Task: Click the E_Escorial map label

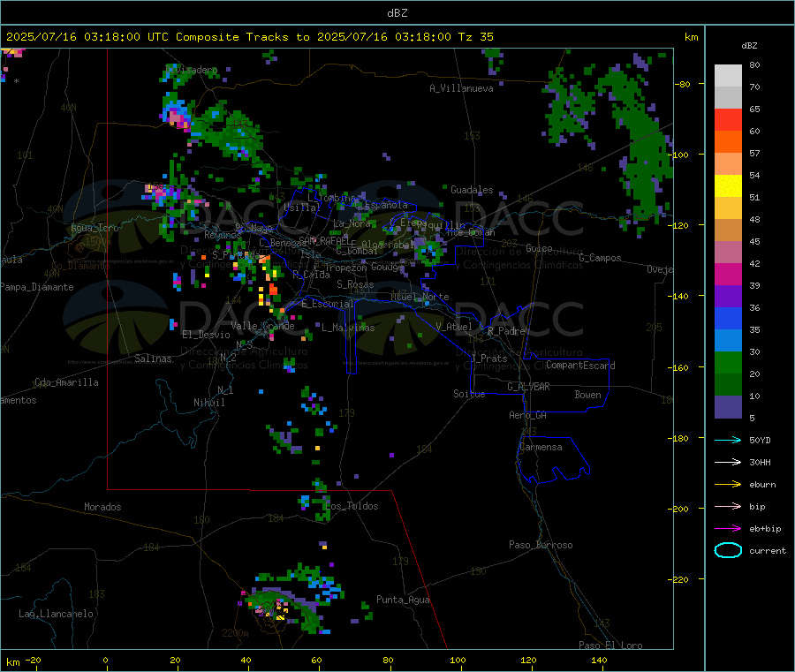Action: click(x=328, y=304)
